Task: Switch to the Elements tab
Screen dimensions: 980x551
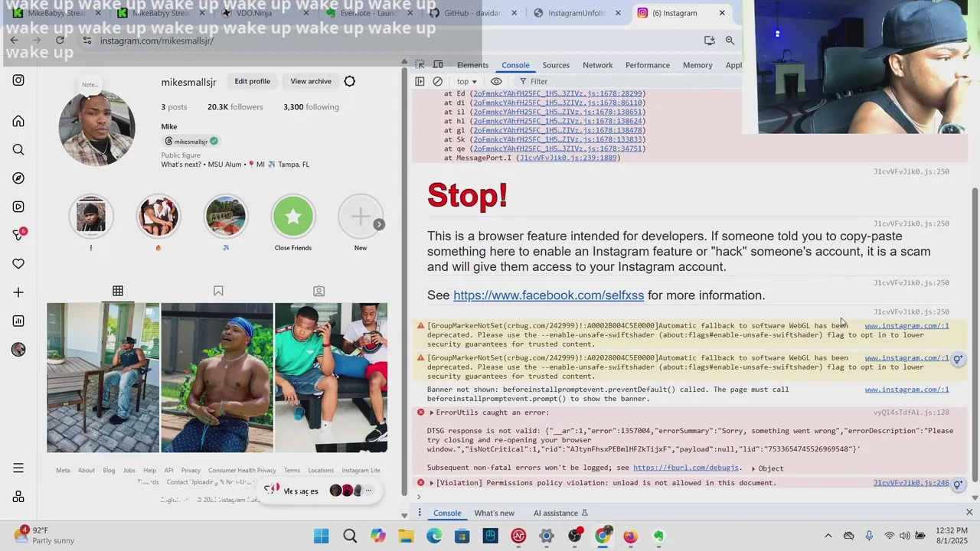Action: pyautogui.click(x=472, y=65)
